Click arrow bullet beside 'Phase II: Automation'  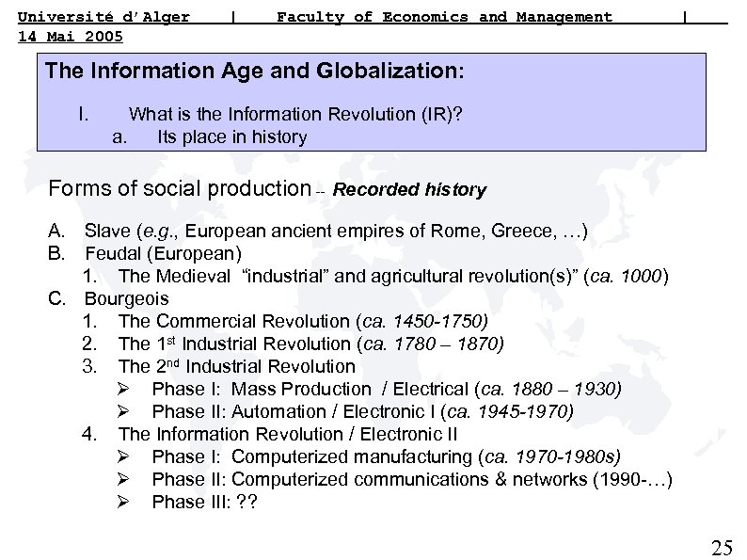click(x=123, y=411)
